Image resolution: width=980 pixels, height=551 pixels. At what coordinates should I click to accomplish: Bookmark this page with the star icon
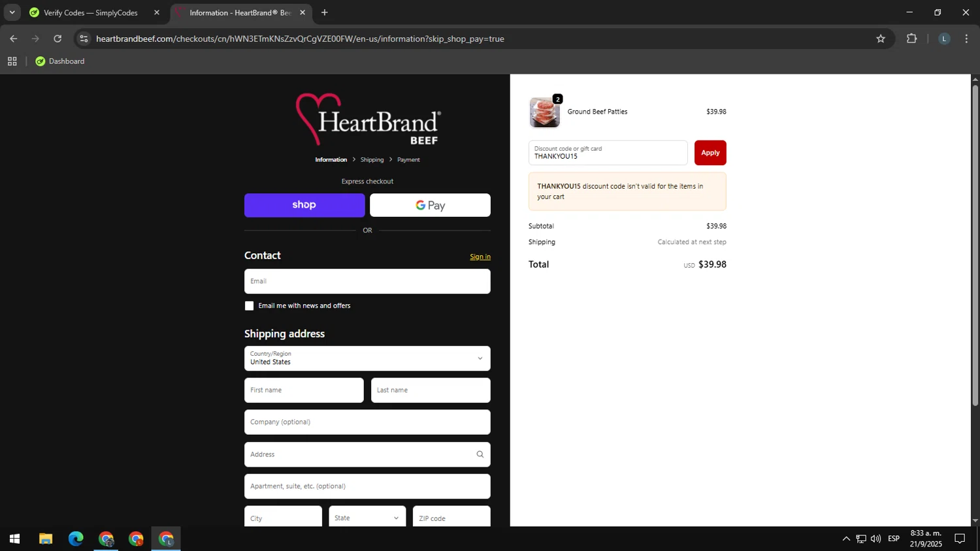point(881,39)
